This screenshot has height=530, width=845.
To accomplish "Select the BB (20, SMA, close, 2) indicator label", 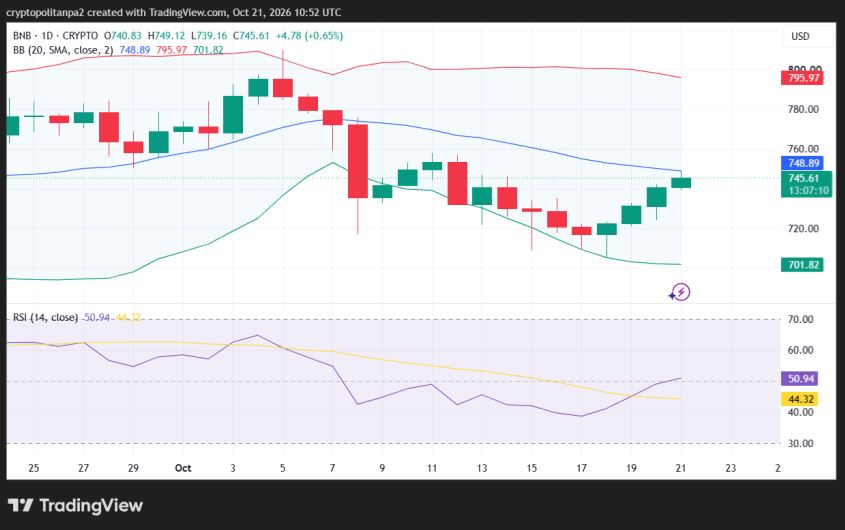I will (63, 50).
